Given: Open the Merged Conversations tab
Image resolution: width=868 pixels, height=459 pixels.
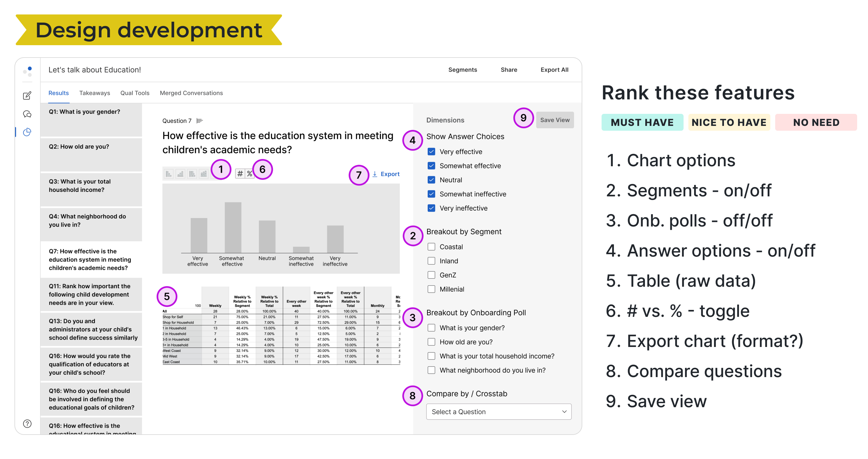Looking at the screenshot, I should tap(191, 93).
